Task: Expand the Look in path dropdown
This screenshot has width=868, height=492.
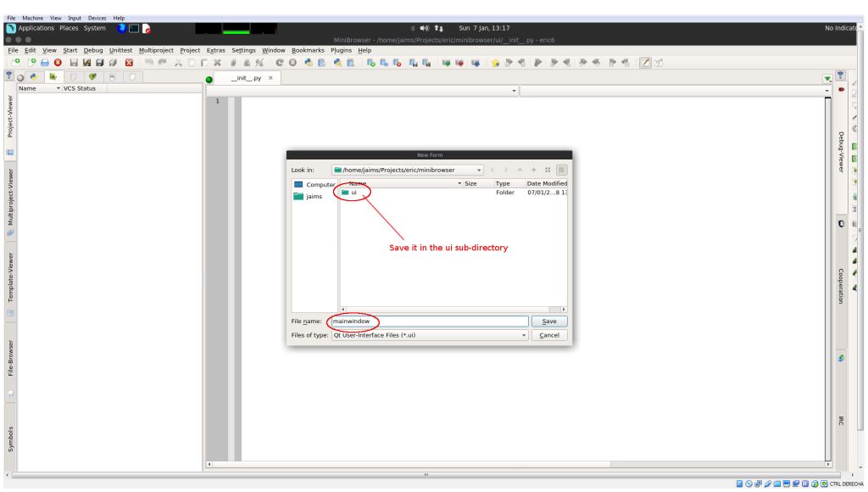Action: [x=478, y=170]
